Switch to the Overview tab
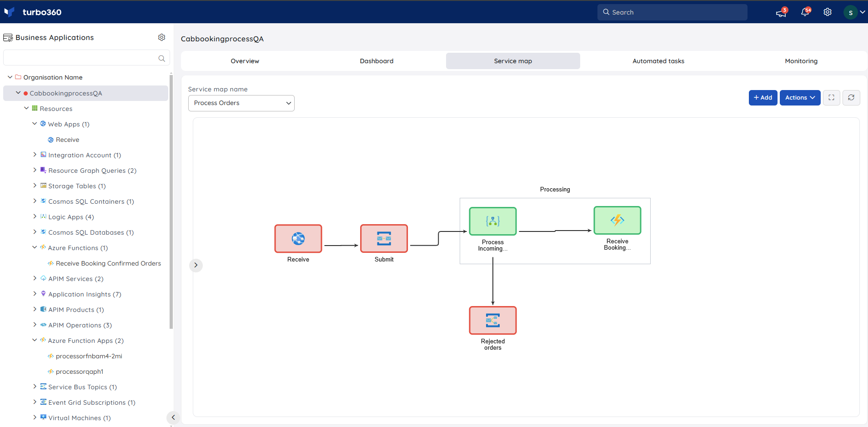The height and width of the screenshot is (427, 868). point(245,61)
